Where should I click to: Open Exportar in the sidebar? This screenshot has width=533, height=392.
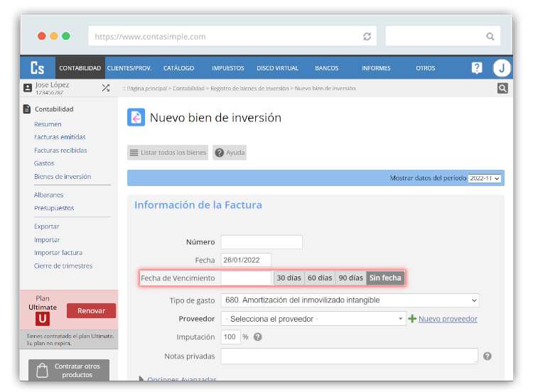tap(47, 227)
